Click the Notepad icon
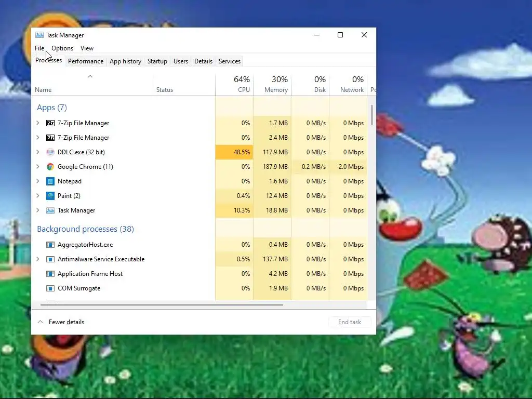Image resolution: width=532 pixels, height=399 pixels. click(50, 181)
